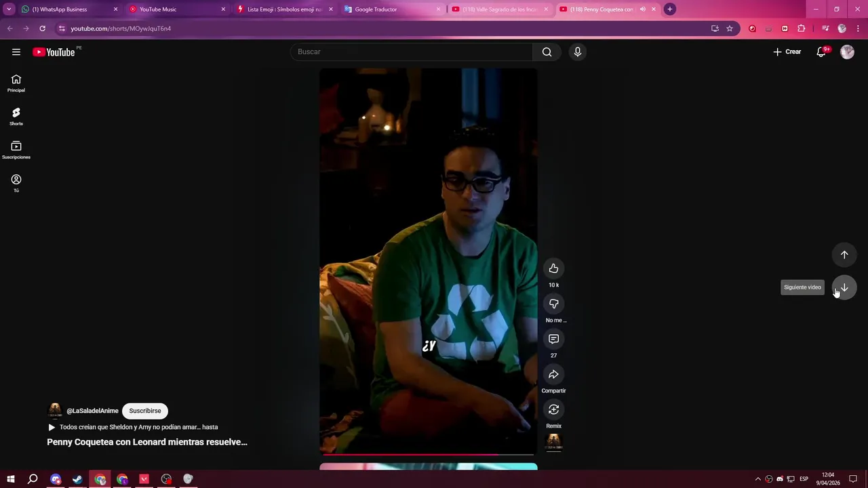
Task: Seek on the red video progress bar
Action: point(429,455)
